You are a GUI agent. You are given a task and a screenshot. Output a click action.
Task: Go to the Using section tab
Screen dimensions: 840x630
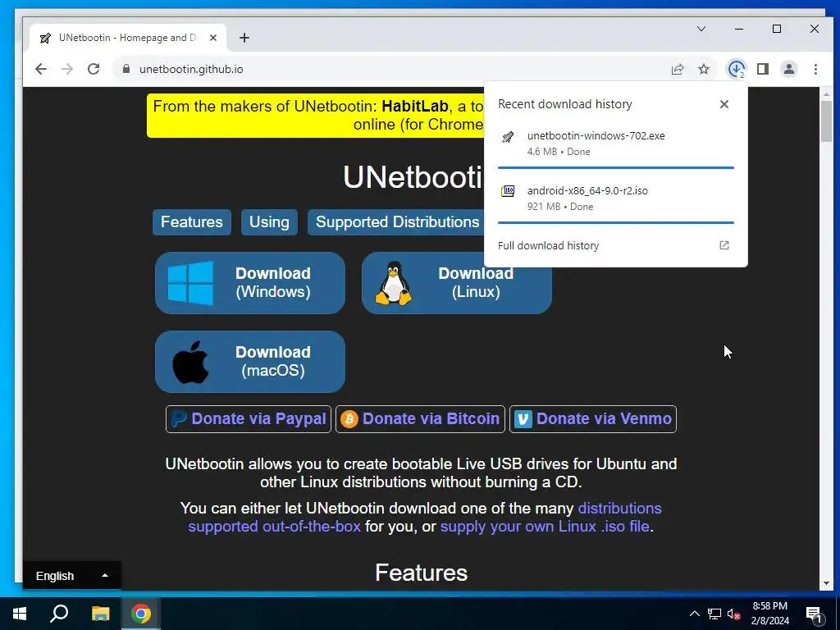pyautogui.click(x=269, y=221)
